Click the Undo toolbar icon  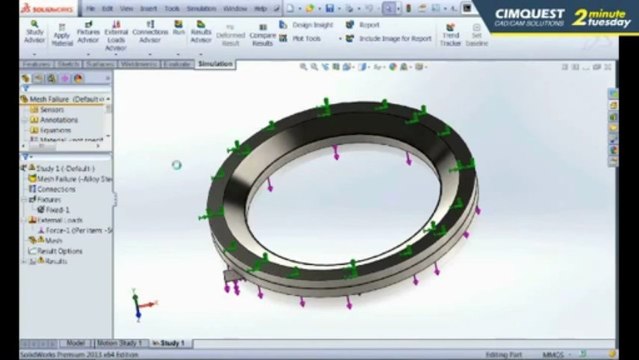click(x=369, y=8)
